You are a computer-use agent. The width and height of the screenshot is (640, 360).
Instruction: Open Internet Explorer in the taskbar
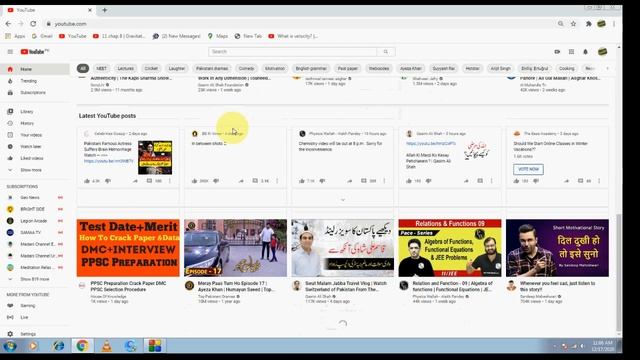click(58, 346)
